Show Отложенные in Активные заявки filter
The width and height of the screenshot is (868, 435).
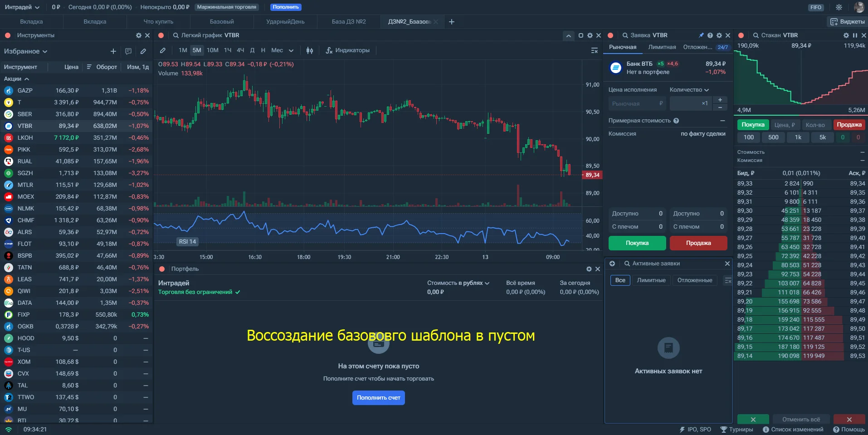695,280
